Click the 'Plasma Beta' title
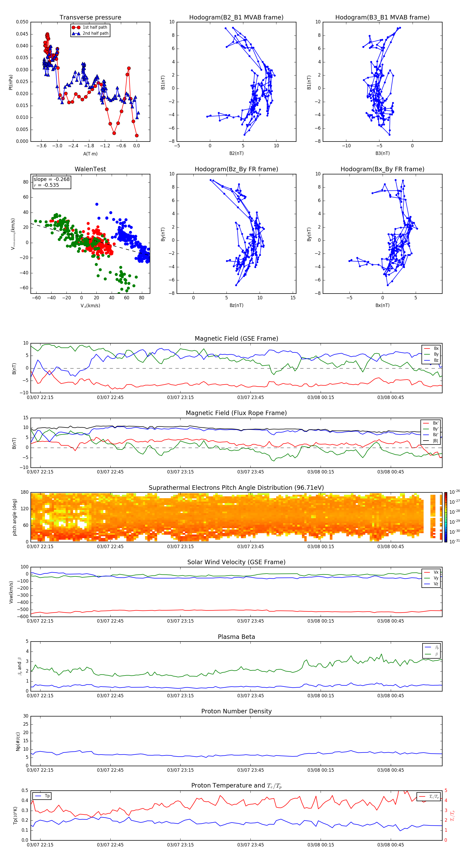Screen dimensions: 473x868 coord(236,637)
